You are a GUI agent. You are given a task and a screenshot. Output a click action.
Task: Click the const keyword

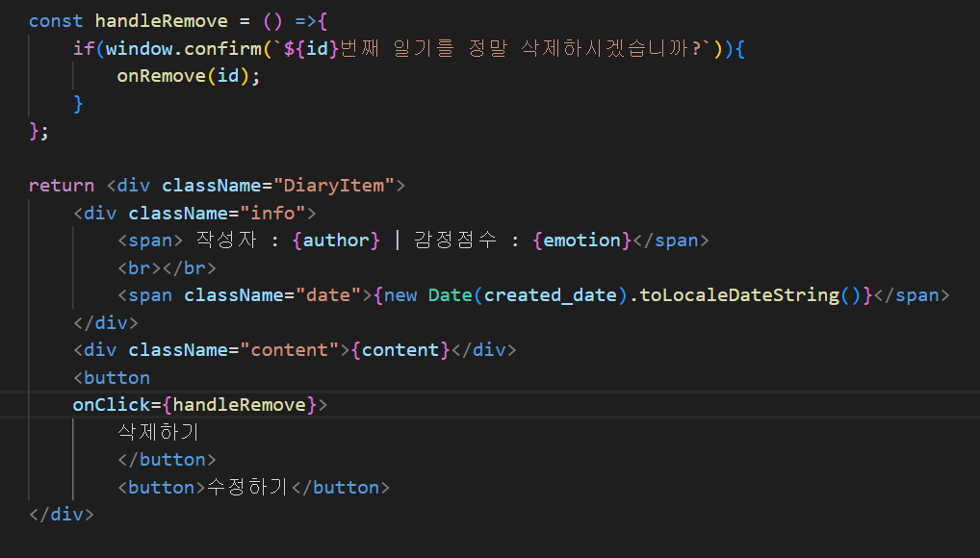(x=56, y=21)
